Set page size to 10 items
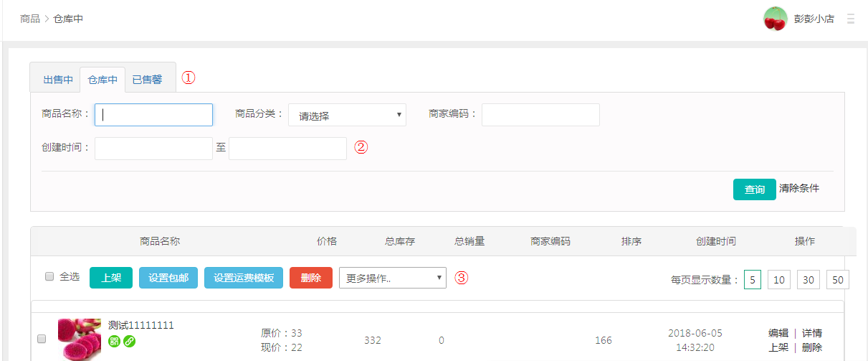 click(x=778, y=279)
